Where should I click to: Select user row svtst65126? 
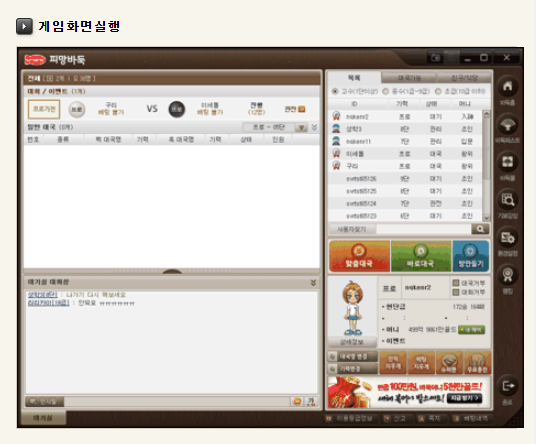(405, 178)
